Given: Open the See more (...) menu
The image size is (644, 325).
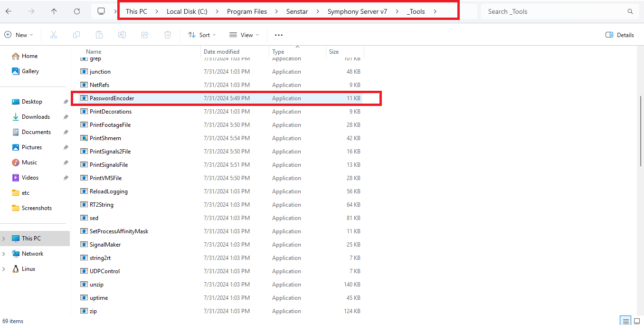Looking at the screenshot, I should 278,34.
